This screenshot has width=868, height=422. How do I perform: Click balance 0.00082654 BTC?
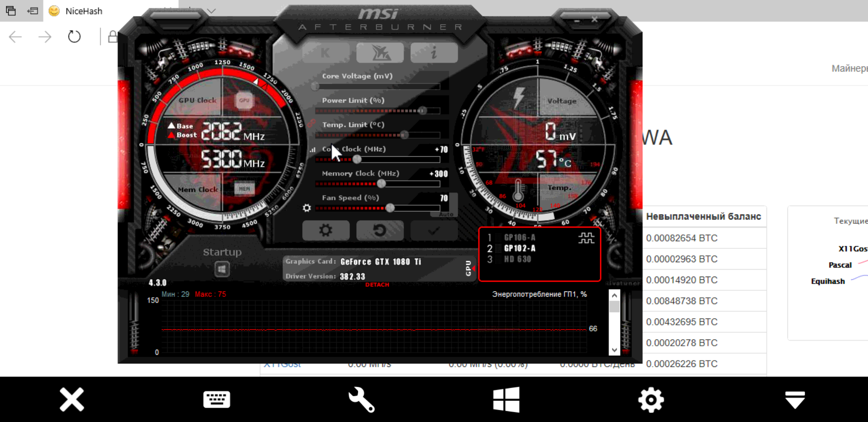681,238
